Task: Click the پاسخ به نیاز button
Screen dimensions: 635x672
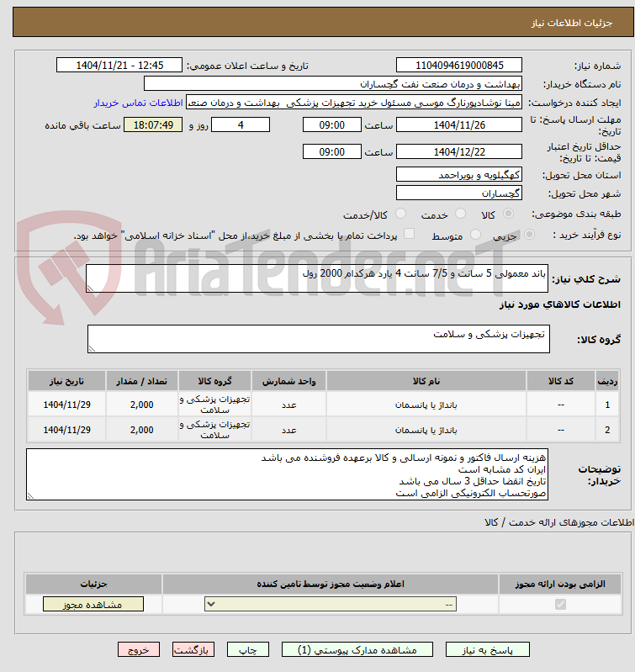Action: point(488,650)
